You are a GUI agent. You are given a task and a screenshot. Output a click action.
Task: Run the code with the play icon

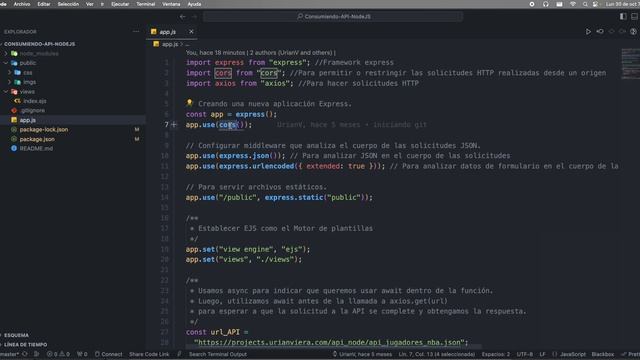point(588,31)
